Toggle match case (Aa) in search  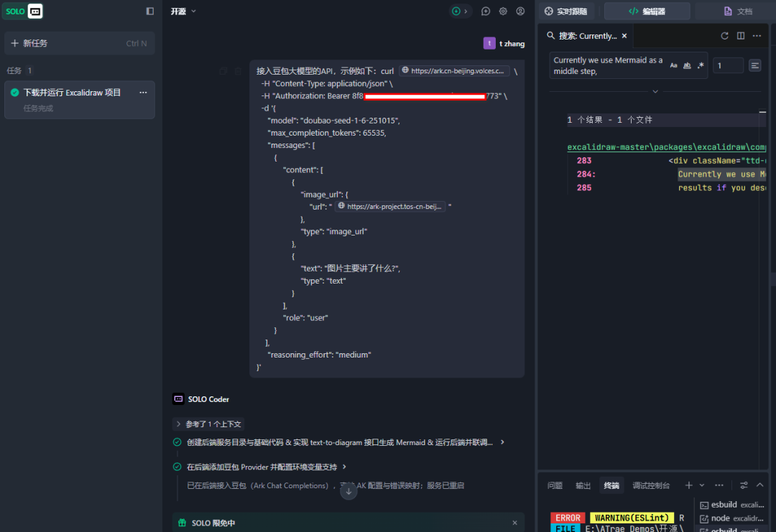pos(673,65)
